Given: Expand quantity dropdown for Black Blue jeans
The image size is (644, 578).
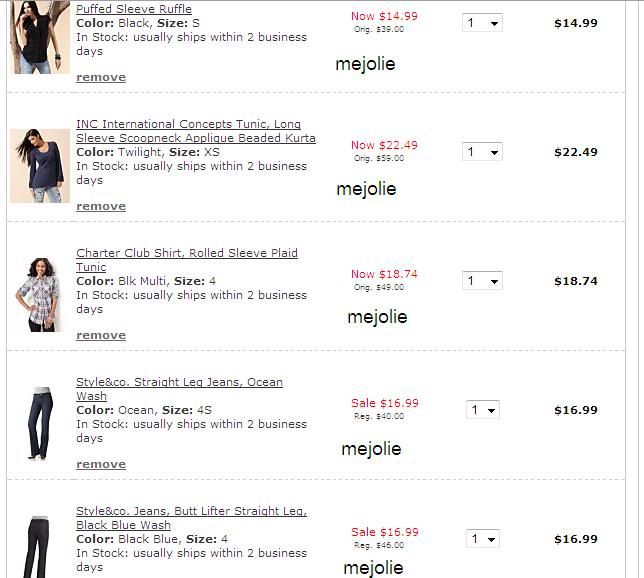Looking at the screenshot, I should coord(483,539).
